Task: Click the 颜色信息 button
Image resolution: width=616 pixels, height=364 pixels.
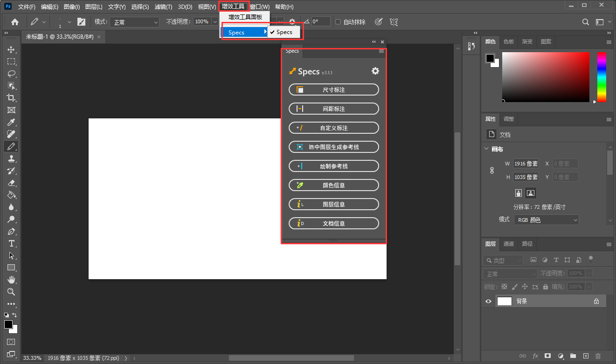Action: pos(333,185)
